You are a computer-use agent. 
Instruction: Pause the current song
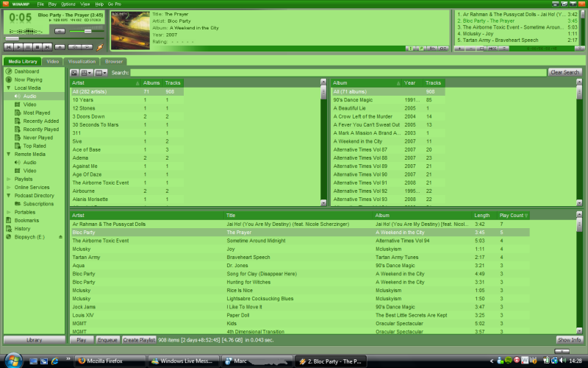[28, 47]
